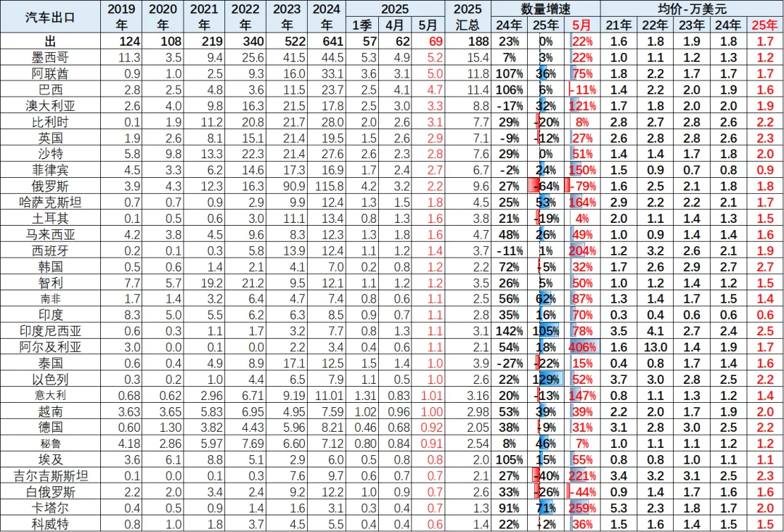Screen dimensions: 784x532
Task: Select the 哈萨克斯坦 5月 growth cell 164%
Action: click(x=582, y=202)
